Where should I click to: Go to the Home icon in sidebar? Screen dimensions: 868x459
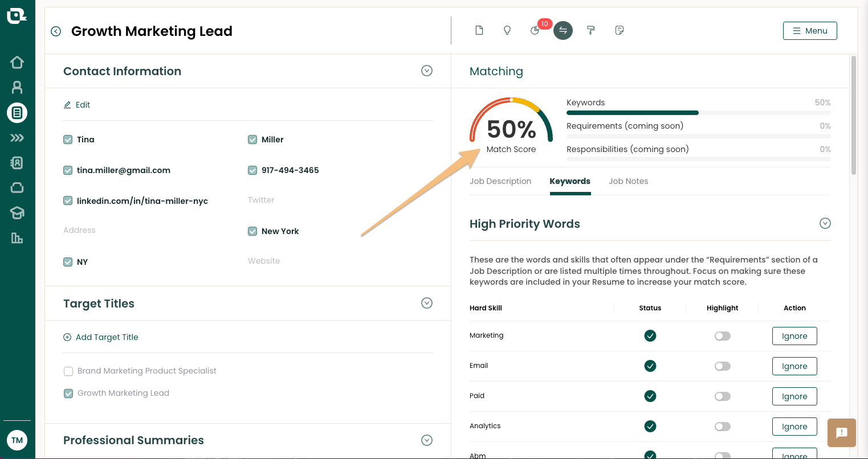[17, 62]
